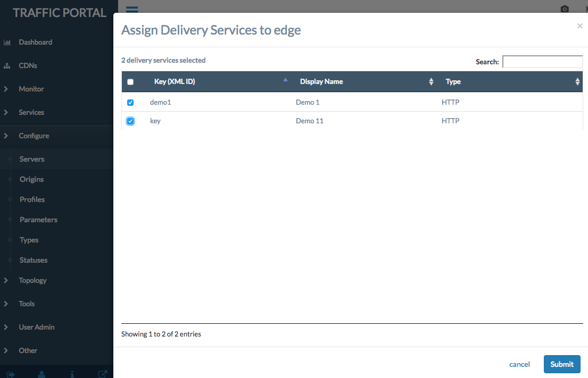This screenshot has height=378, width=588.
Task: Sort the table by Display Name
Action: coord(321,81)
